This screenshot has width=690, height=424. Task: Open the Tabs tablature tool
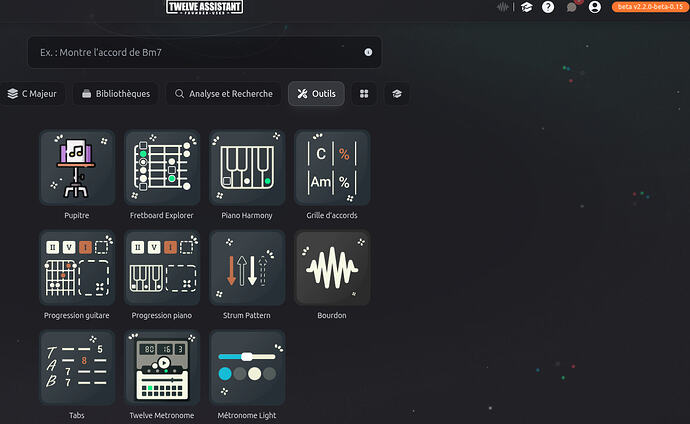(77, 367)
